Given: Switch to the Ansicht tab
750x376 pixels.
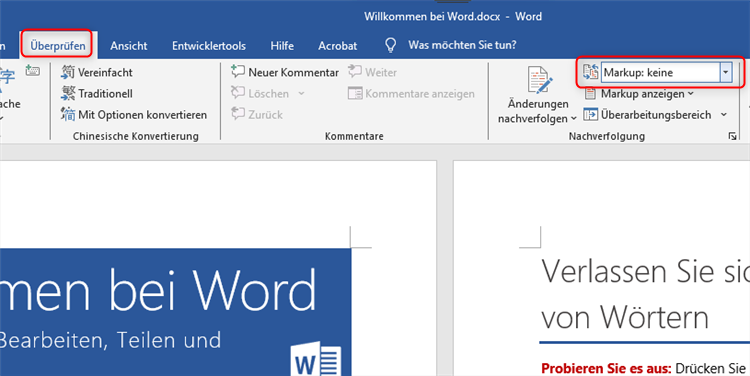Looking at the screenshot, I should coord(129,45).
